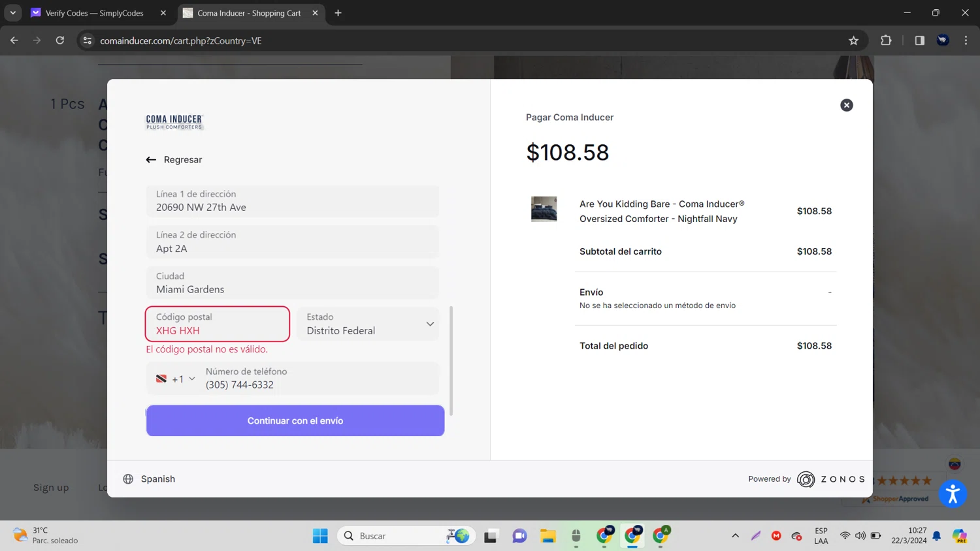The width and height of the screenshot is (980, 551).
Task: Edit the Ciudad field
Action: 292,283
